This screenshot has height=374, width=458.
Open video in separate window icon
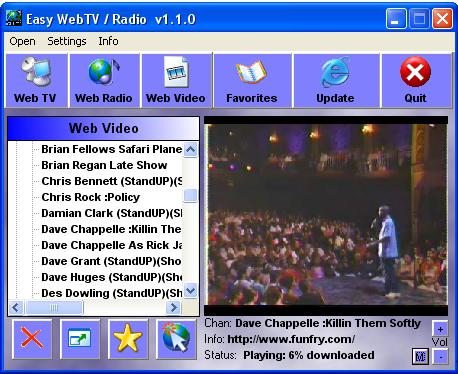click(80, 339)
